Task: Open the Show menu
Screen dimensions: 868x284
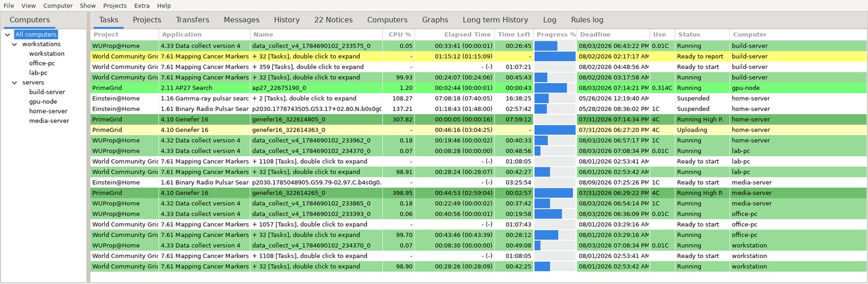Action: [87, 6]
